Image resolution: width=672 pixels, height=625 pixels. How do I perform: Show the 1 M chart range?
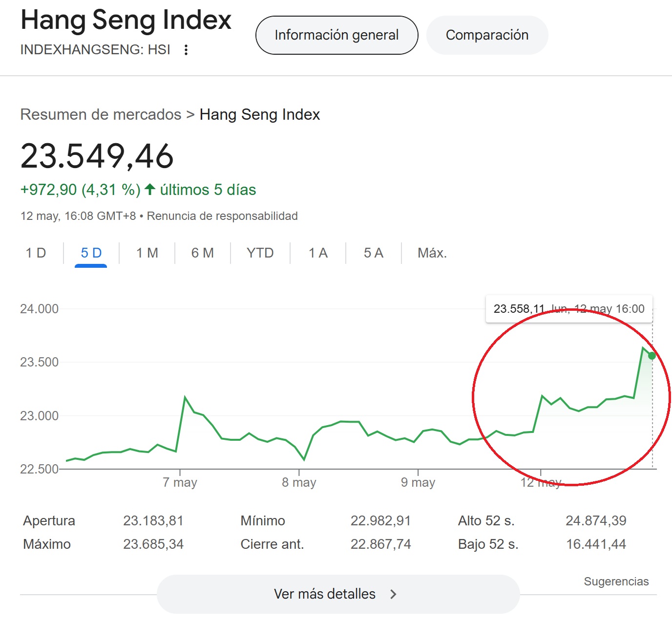[x=147, y=253]
